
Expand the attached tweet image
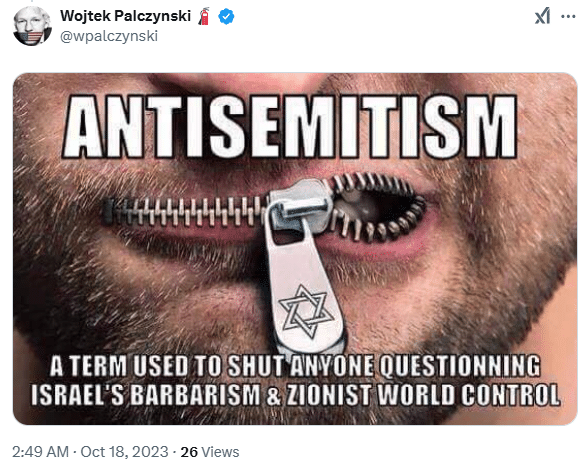(295, 249)
